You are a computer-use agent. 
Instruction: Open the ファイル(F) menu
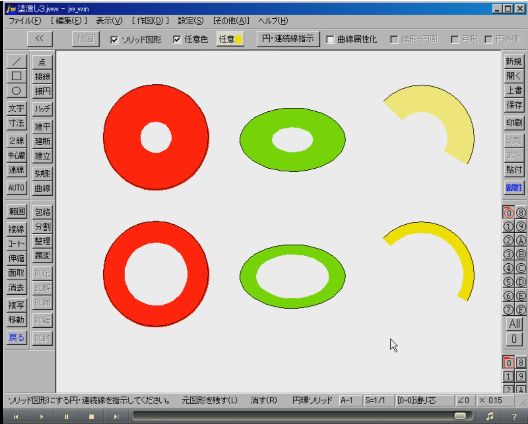click(25, 21)
